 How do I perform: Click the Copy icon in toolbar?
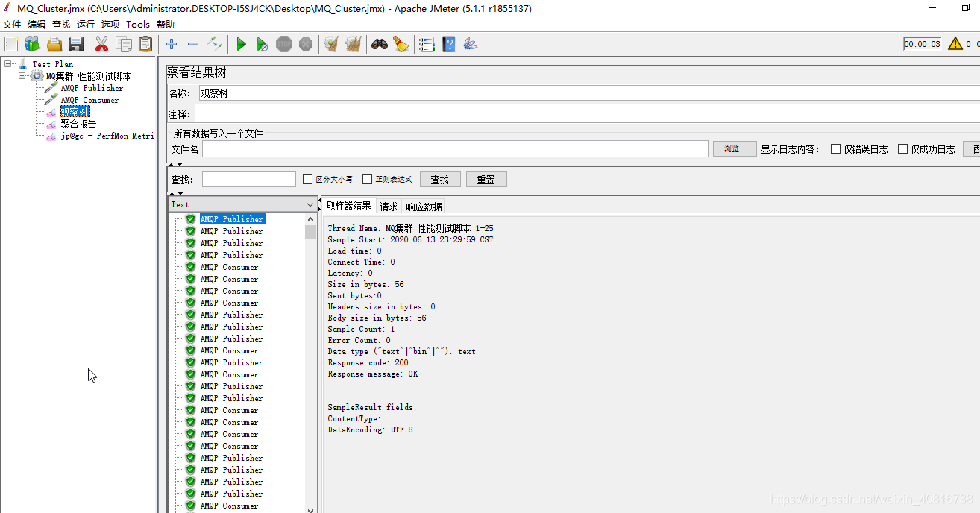(x=124, y=44)
